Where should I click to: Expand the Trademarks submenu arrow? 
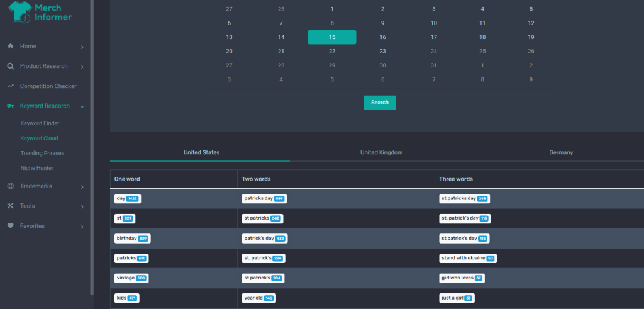click(82, 187)
